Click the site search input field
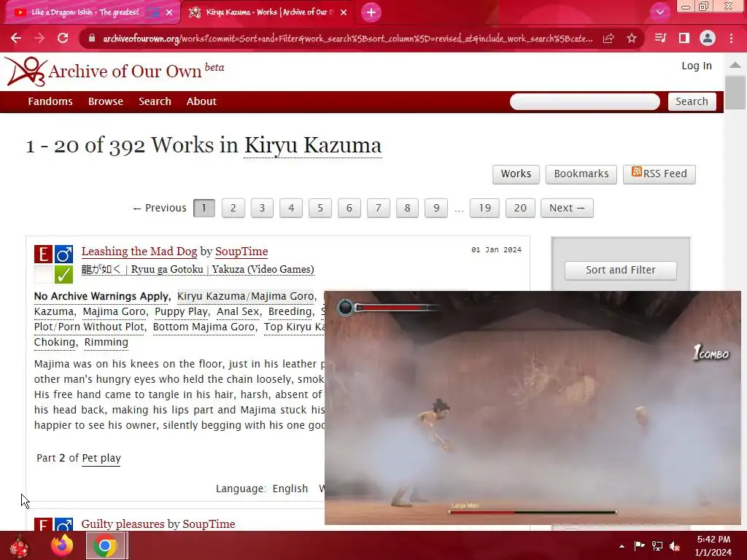This screenshot has height=560, width=747. pyautogui.click(x=584, y=101)
